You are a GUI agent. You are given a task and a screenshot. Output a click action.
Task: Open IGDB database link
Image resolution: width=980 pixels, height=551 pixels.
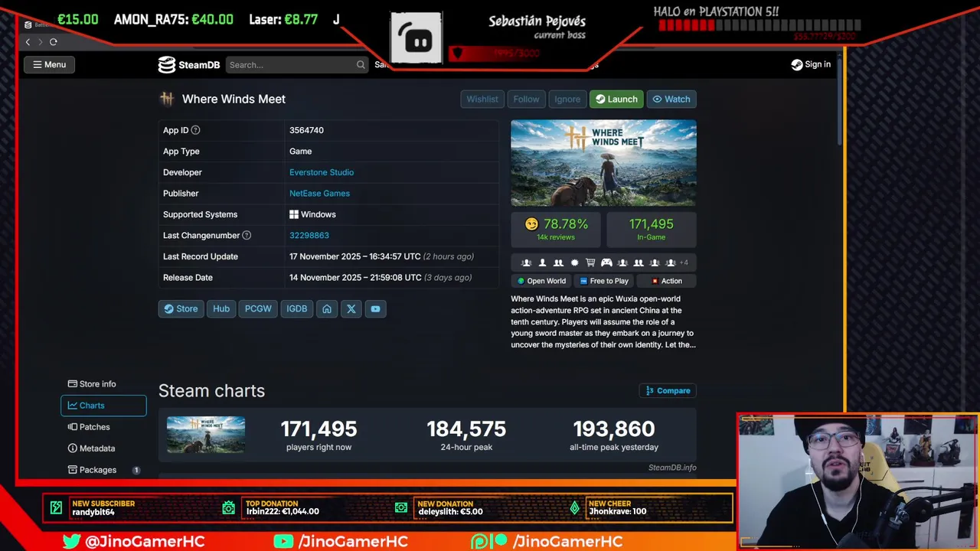pyautogui.click(x=296, y=308)
